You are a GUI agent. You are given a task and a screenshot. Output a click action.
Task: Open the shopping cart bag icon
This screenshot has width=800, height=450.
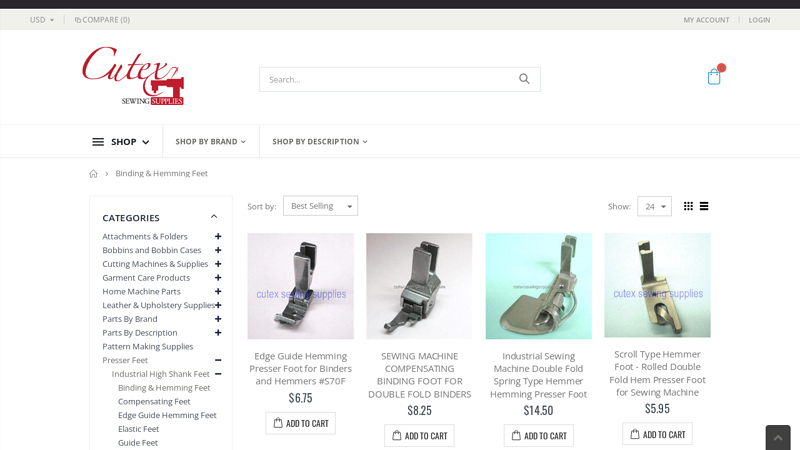point(714,77)
